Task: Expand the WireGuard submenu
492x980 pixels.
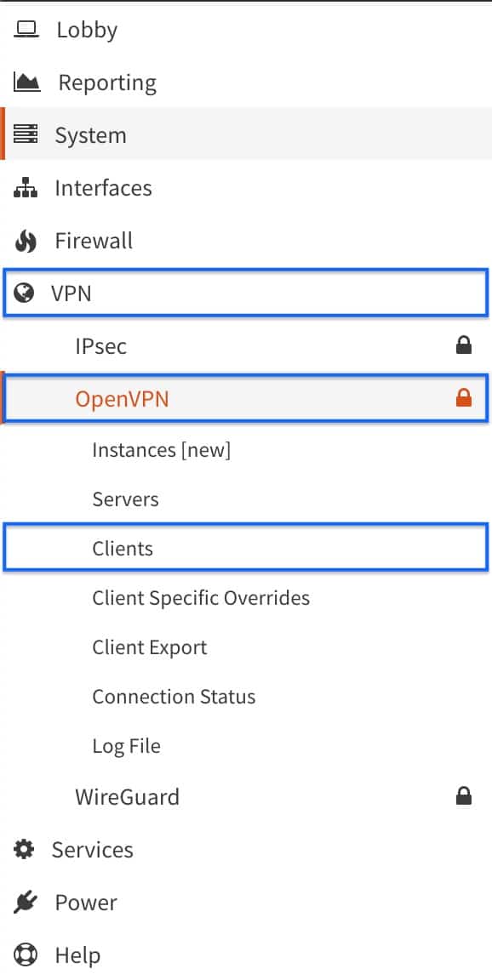Action: [x=246, y=796]
